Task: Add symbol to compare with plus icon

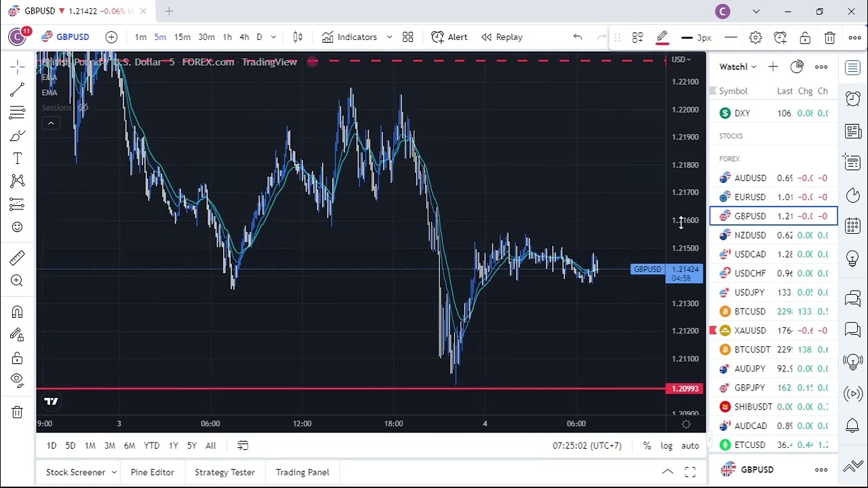Action: tap(111, 37)
